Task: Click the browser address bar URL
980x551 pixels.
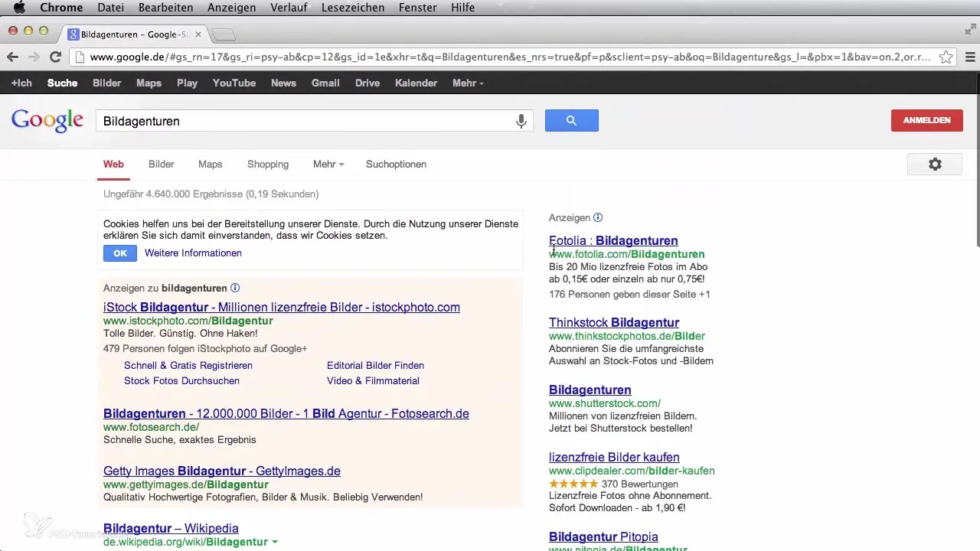Action: [x=509, y=57]
